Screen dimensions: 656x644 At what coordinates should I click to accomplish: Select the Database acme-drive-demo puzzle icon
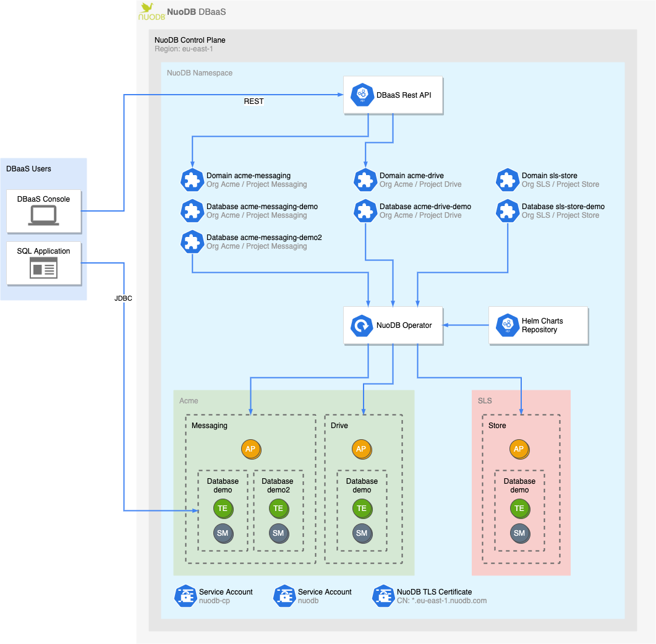[365, 210]
